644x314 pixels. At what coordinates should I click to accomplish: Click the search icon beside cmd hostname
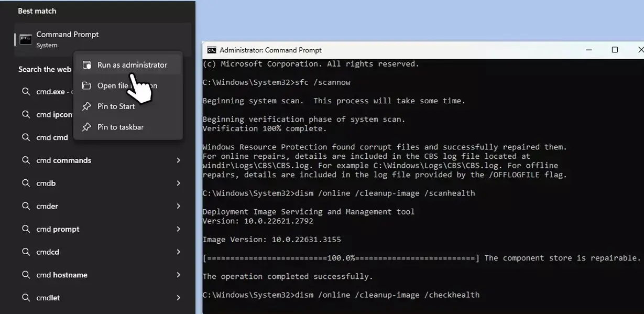pos(26,275)
